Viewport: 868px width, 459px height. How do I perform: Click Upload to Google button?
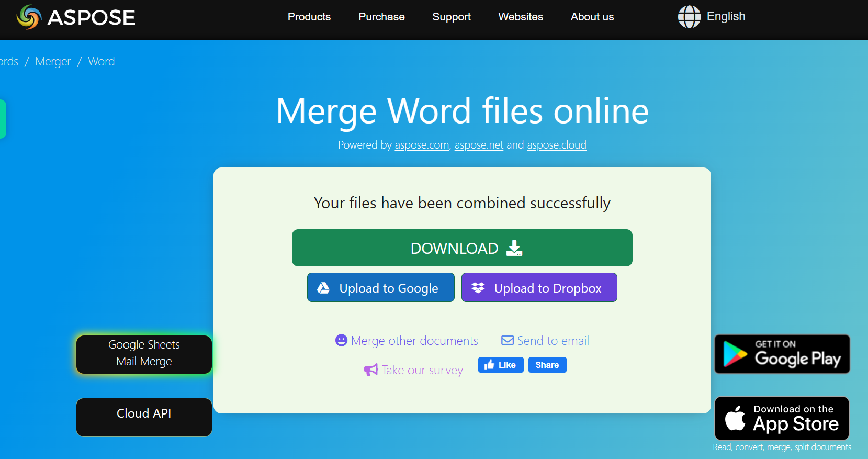pyautogui.click(x=381, y=287)
